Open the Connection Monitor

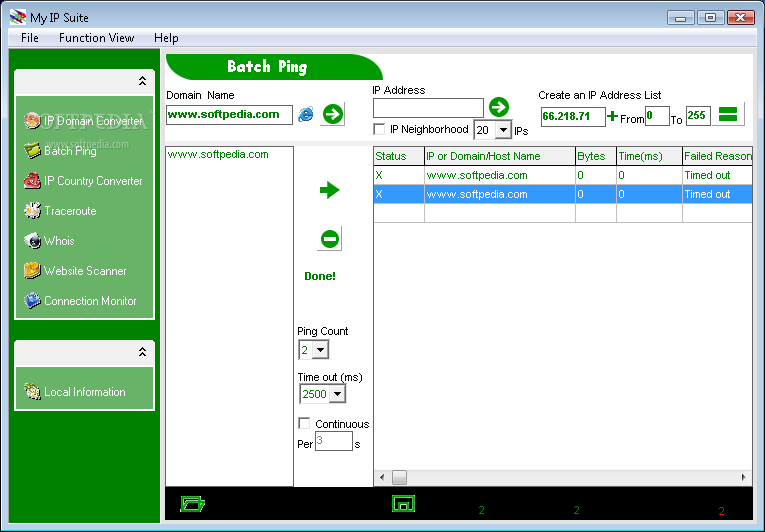(81, 301)
